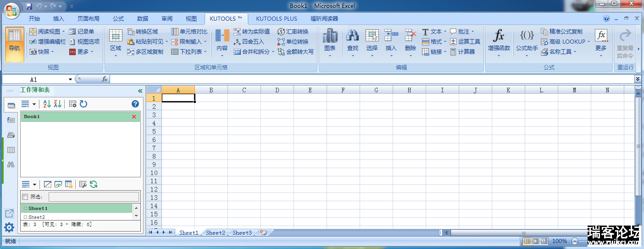Click 增强编辑栏 enhanced edit bar
644x249 pixels.
point(48,42)
